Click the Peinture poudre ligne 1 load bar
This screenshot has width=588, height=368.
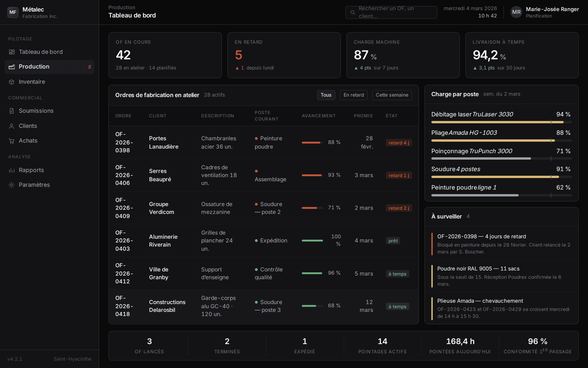[501, 195]
